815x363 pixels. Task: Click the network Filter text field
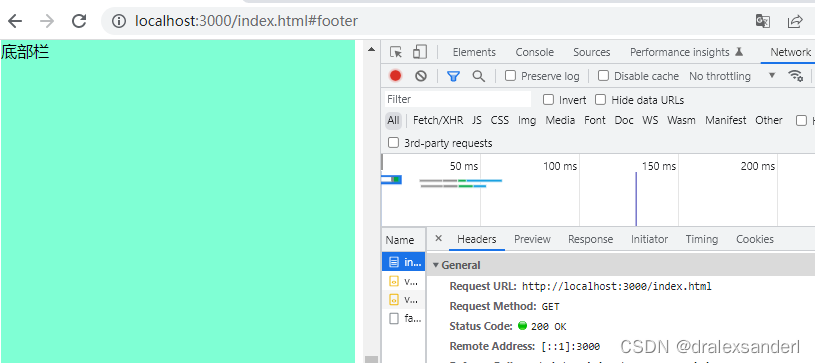pos(458,99)
